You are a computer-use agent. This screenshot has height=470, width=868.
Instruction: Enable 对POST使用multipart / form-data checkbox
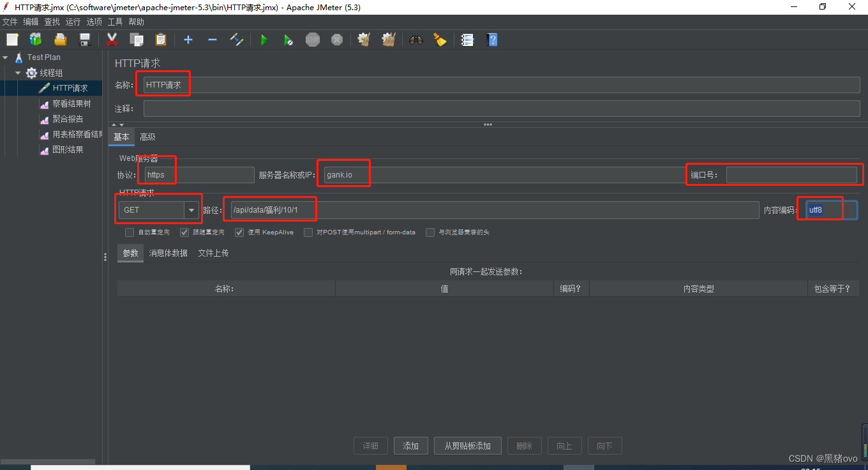(308, 232)
